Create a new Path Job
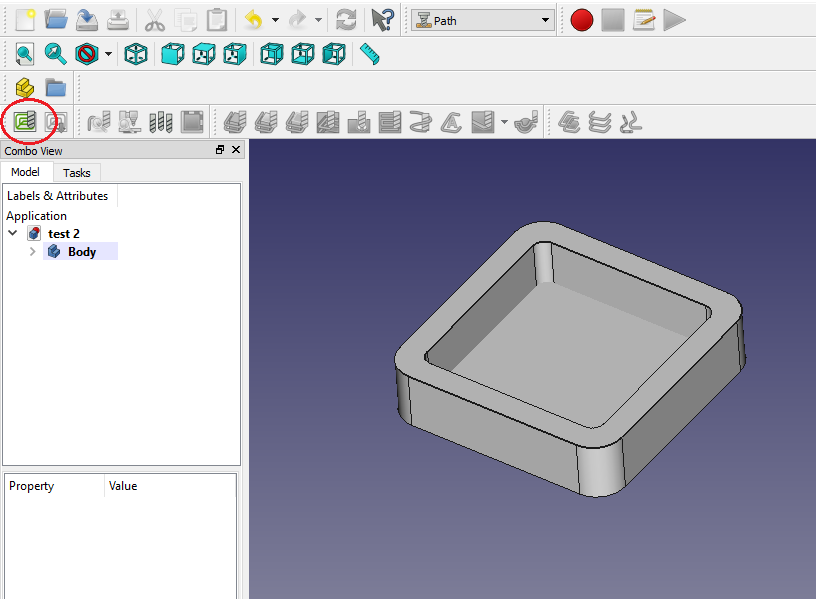Viewport: 816px width, 599px height. tap(26, 121)
